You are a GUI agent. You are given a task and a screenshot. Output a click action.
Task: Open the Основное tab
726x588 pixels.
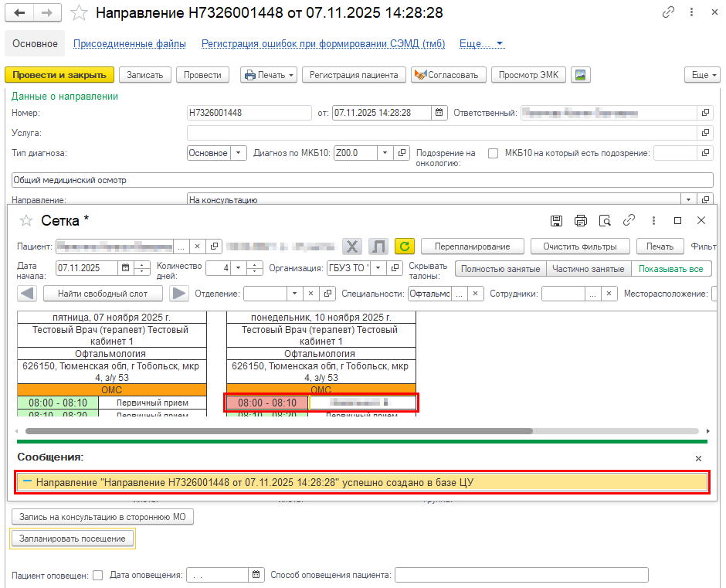click(x=35, y=44)
